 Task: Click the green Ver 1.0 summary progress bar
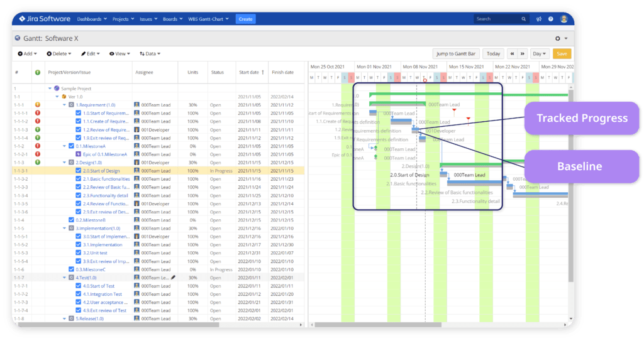click(x=468, y=94)
